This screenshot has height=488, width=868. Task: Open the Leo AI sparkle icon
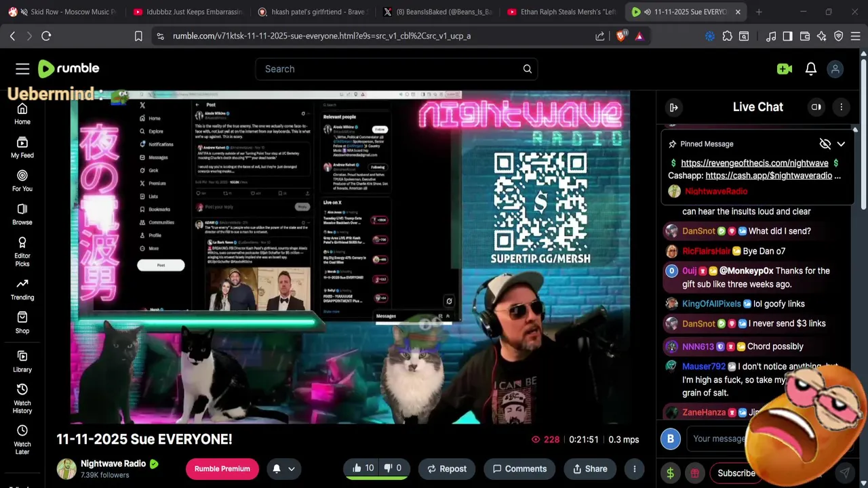822,36
